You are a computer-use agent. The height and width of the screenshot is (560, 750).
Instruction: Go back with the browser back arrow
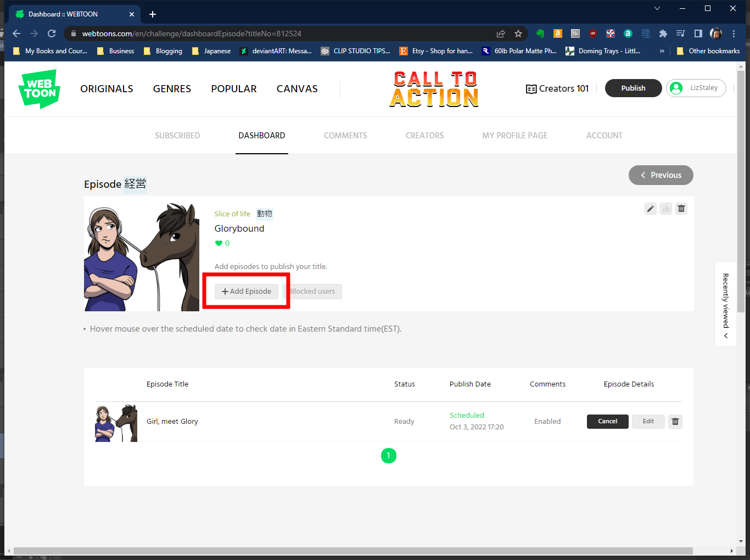tap(16, 33)
